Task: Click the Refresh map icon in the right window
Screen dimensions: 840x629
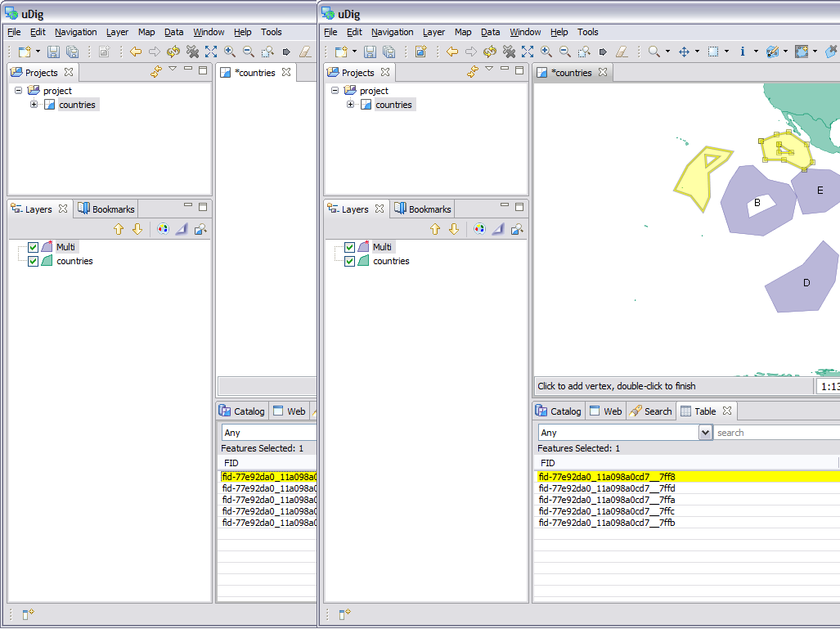Action: click(490, 52)
